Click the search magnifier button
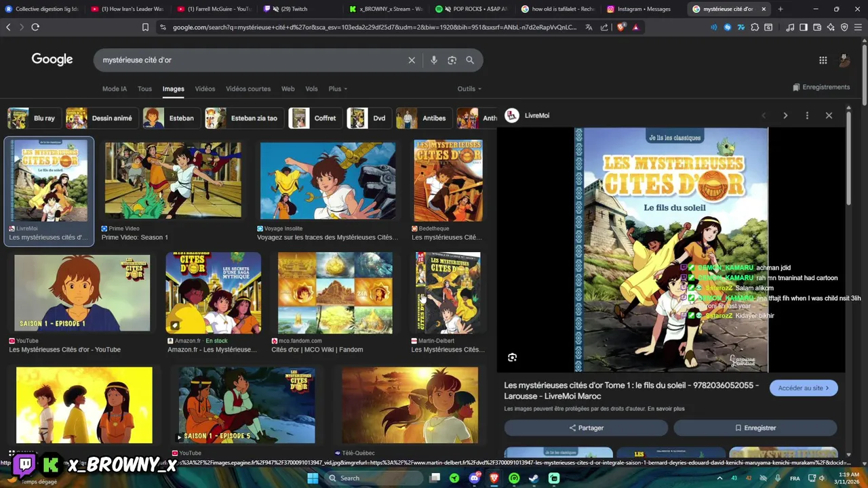The image size is (868, 488). 470,60
